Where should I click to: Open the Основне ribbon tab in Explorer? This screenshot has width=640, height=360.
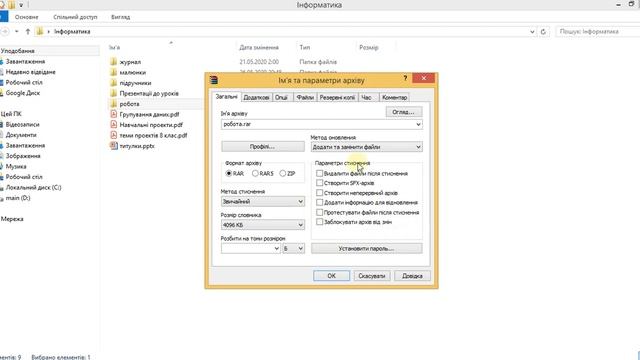click(27, 17)
